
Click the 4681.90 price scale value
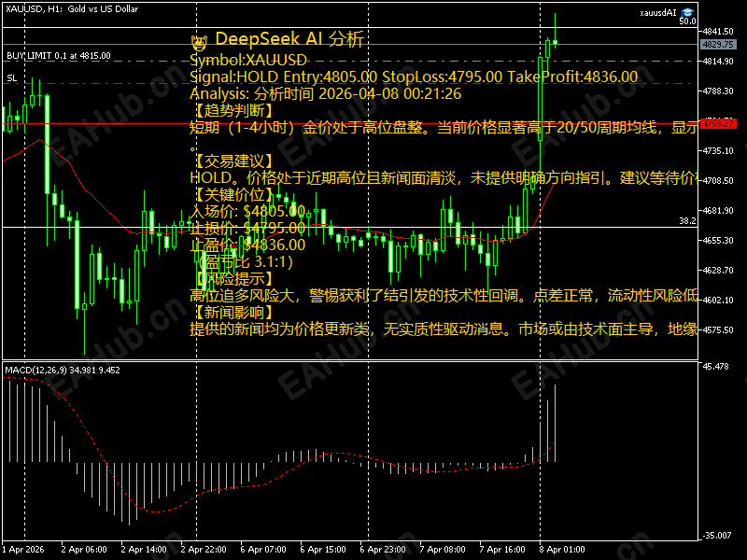point(718,211)
